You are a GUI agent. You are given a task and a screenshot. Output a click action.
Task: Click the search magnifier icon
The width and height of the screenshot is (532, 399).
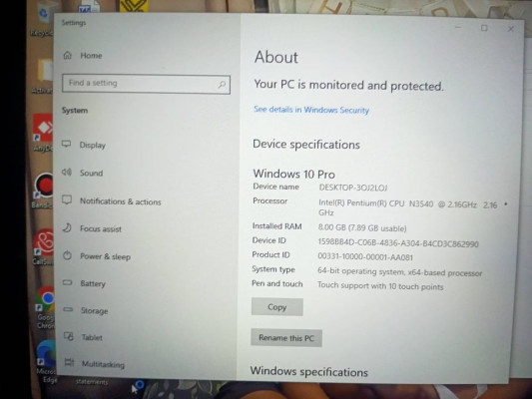click(x=222, y=84)
